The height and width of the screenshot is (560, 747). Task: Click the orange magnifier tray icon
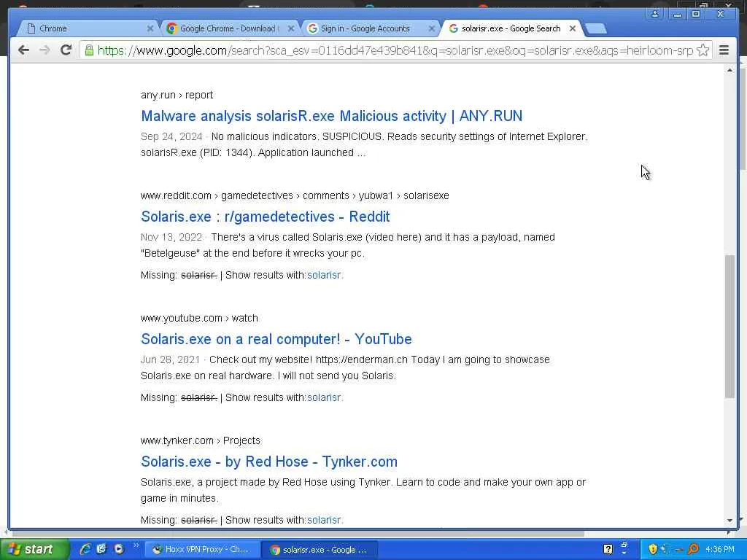click(x=694, y=549)
